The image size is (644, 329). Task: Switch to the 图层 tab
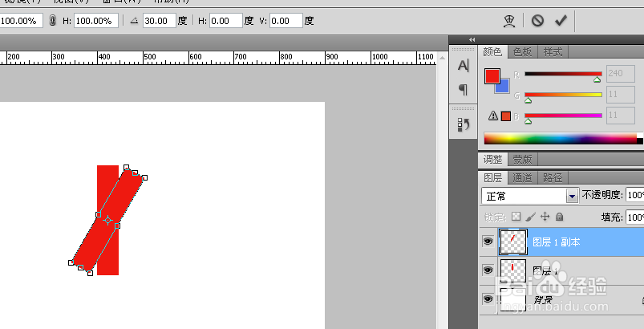coord(492,178)
